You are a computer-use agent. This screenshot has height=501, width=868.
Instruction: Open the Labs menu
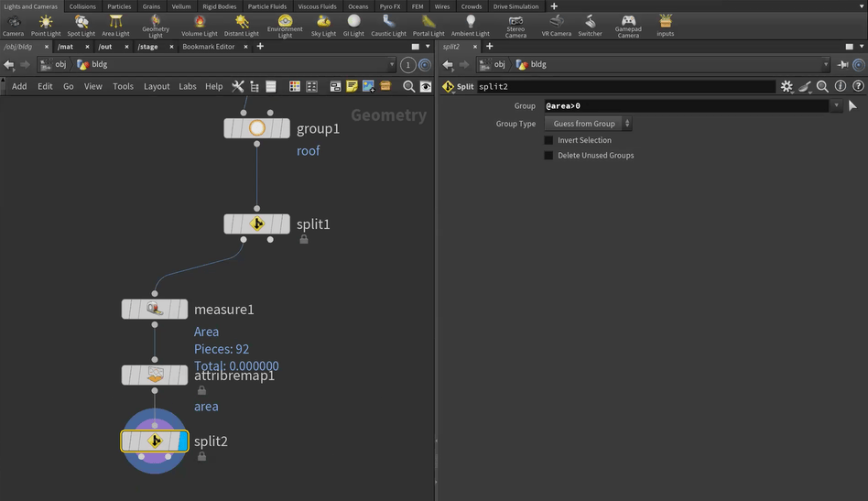coord(187,86)
